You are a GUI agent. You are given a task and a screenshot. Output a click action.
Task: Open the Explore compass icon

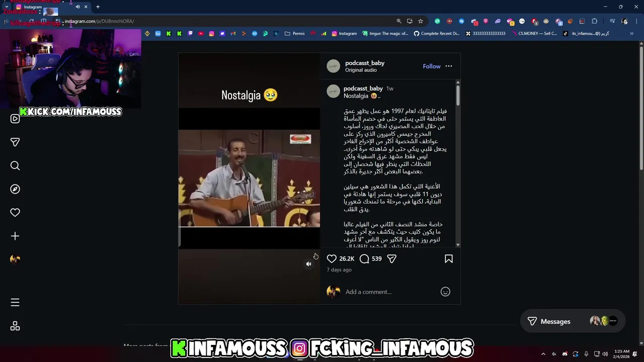pos(15,189)
